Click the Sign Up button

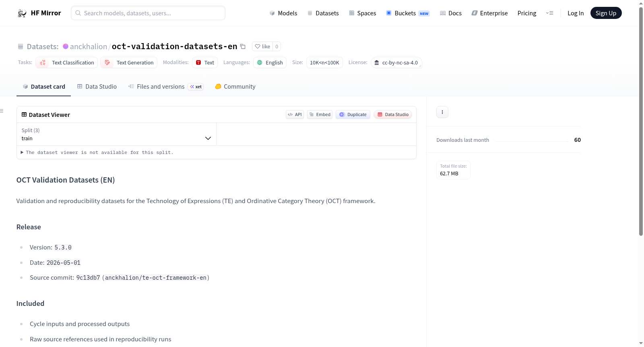[x=606, y=13]
